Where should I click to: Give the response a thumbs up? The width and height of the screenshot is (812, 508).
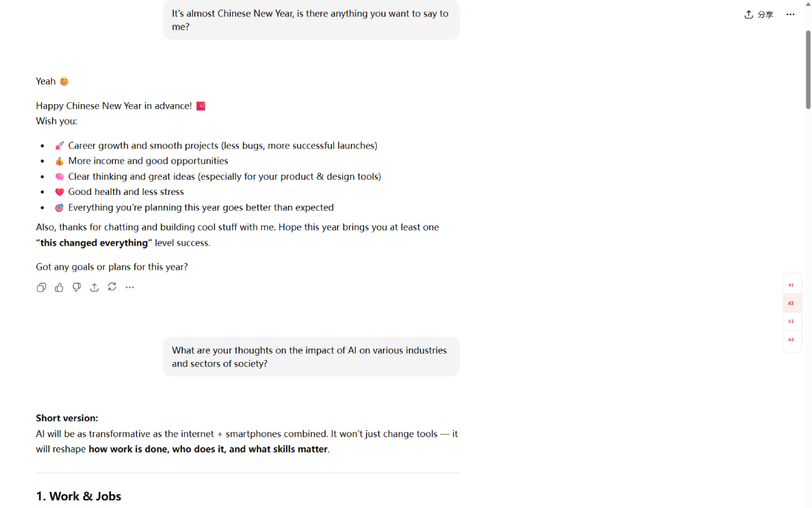tap(59, 287)
